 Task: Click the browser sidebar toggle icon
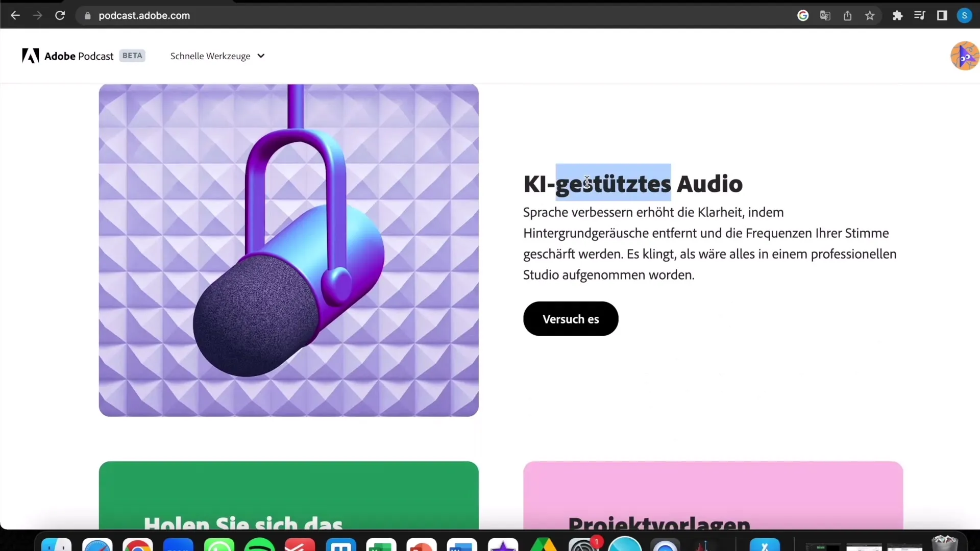point(942,15)
